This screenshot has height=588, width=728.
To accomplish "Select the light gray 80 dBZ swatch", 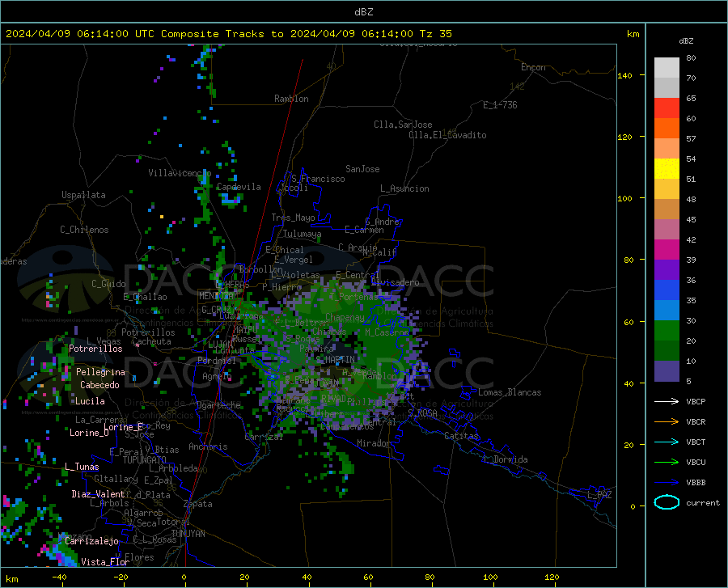I will [667, 68].
